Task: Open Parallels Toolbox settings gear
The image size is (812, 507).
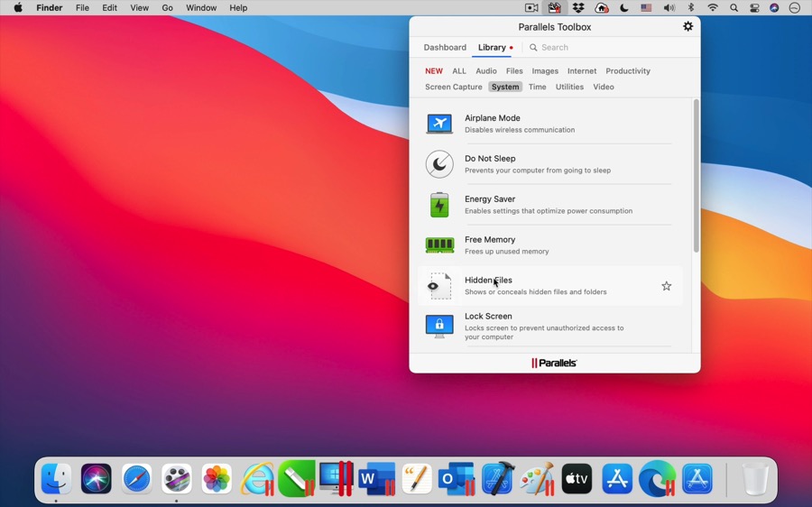Action: [687, 27]
